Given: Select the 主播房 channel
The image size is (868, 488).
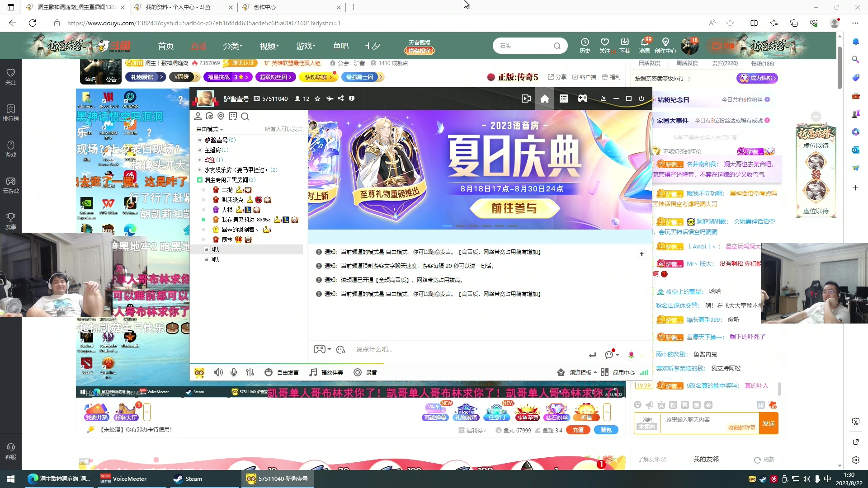Looking at the screenshot, I should [x=212, y=150].
